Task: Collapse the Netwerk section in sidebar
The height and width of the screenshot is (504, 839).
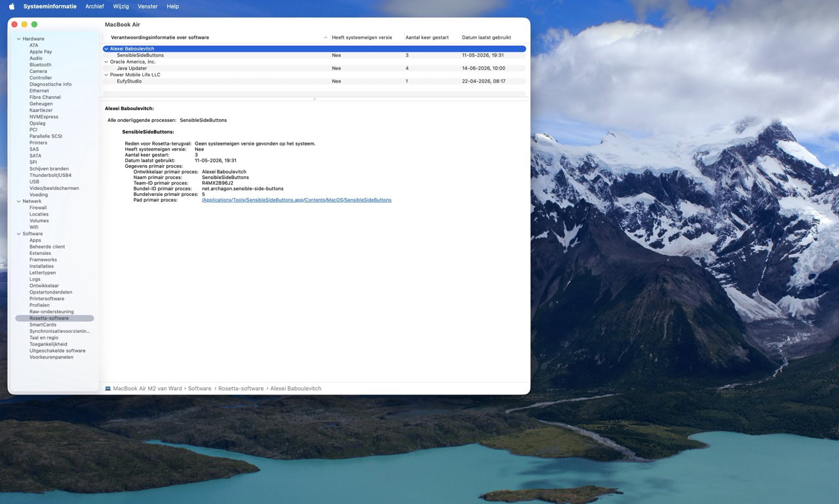Action: click(x=18, y=201)
